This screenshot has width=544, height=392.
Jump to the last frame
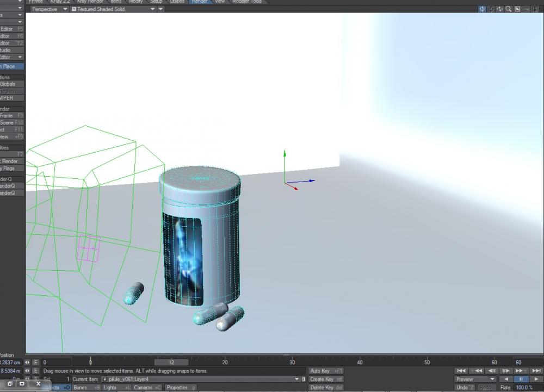coord(536,371)
